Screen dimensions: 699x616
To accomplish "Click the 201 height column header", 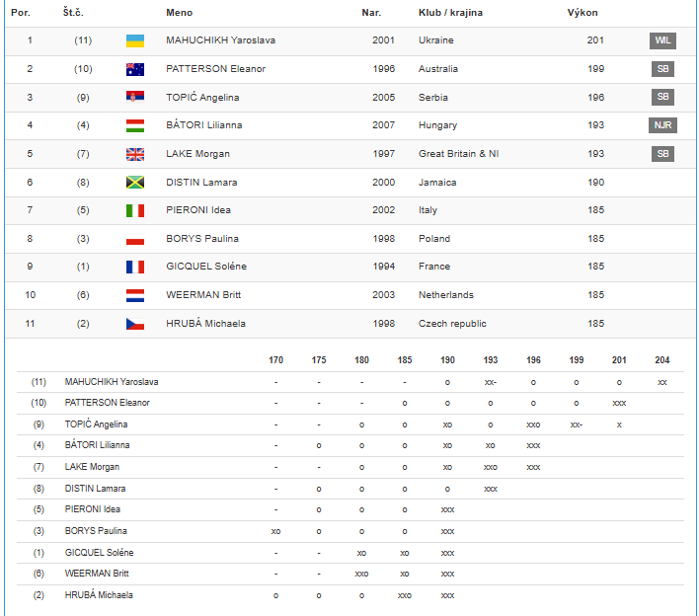I will pyautogui.click(x=619, y=360).
